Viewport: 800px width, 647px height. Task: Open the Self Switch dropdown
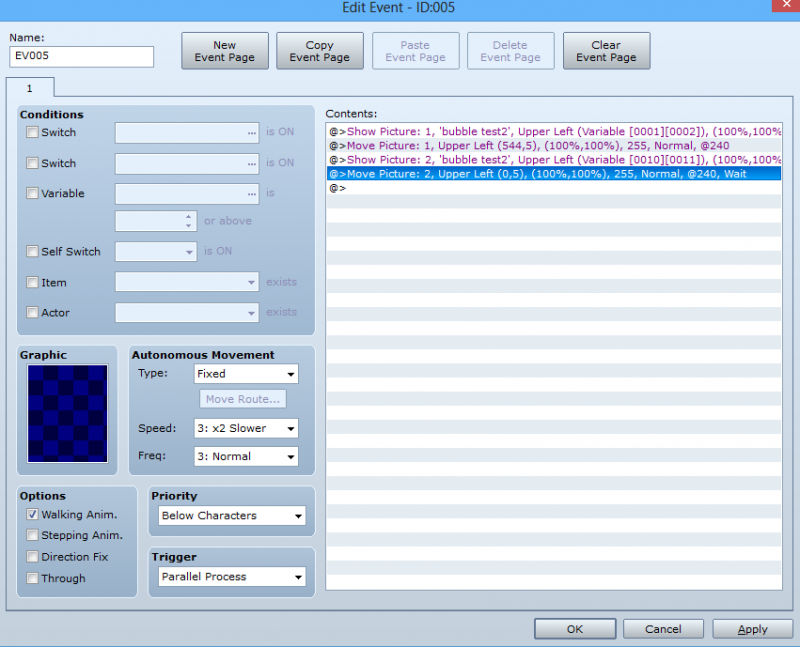tap(156, 252)
